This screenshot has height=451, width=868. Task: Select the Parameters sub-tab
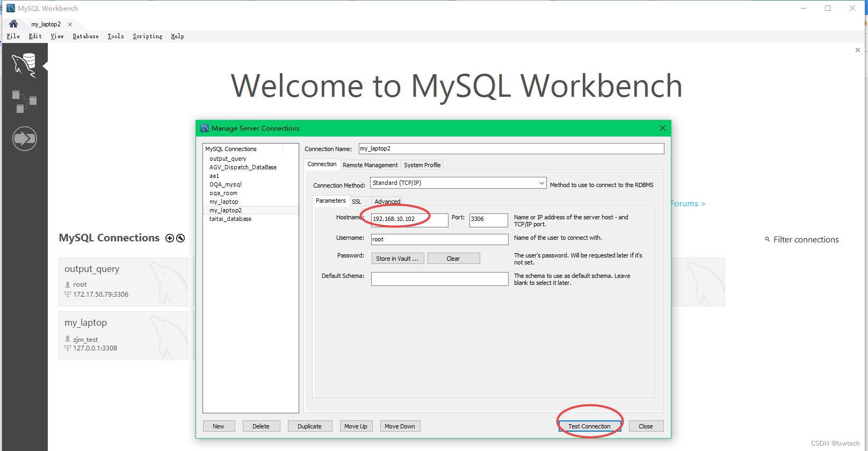(x=330, y=201)
